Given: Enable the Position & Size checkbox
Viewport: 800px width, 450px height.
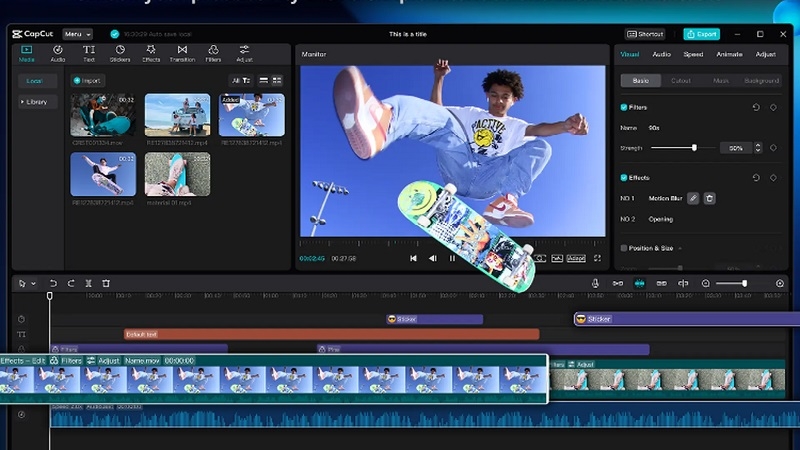Looking at the screenshot, I should [x=624, y=248].
